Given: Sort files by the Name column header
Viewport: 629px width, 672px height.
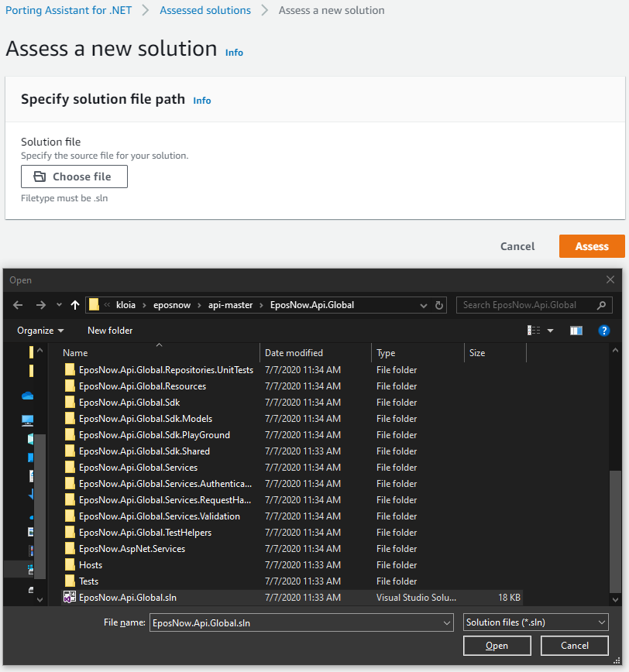Looking at the screenshot, I should pos(75,352).
